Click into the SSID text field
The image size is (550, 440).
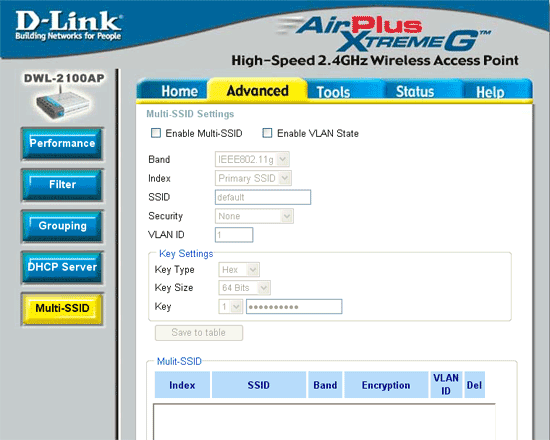click(263, 197)
